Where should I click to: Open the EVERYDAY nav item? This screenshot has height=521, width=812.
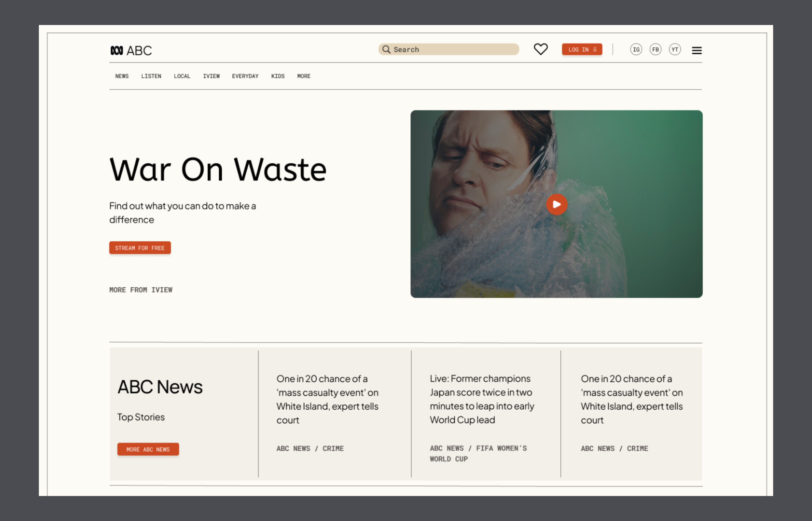coord(245,76)
